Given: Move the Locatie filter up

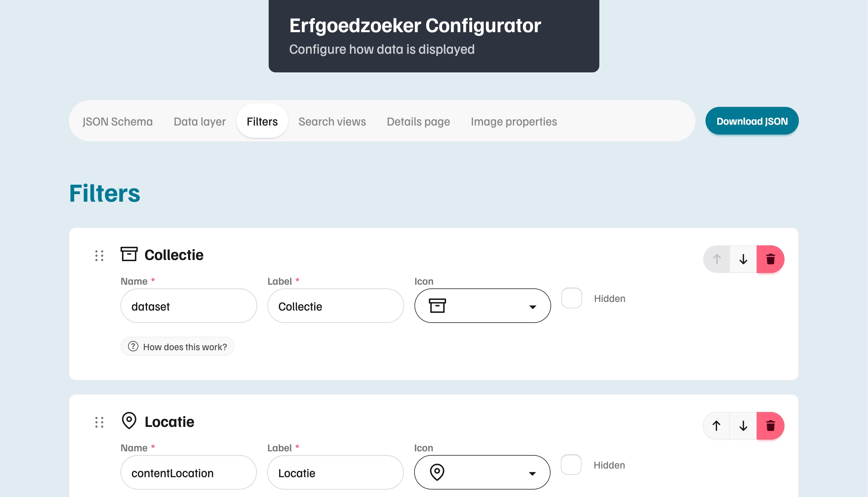Looking at the screenshot, I should pyautogui.click(x=716, y=426).
